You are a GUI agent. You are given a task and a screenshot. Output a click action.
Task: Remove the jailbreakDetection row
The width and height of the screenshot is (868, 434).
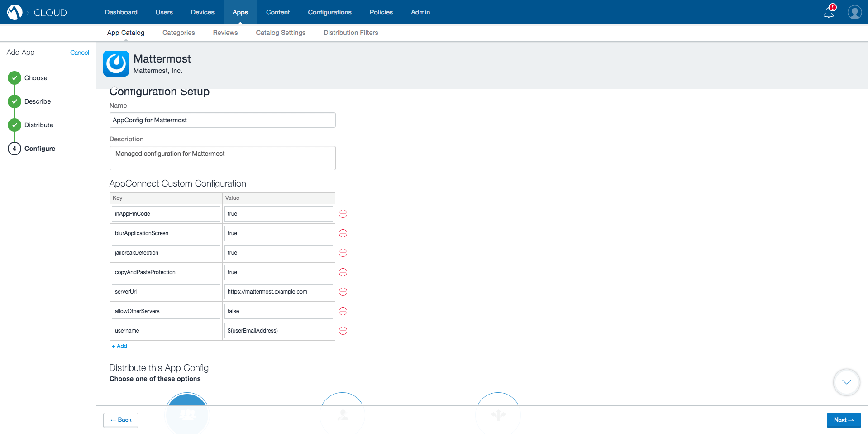343,253
